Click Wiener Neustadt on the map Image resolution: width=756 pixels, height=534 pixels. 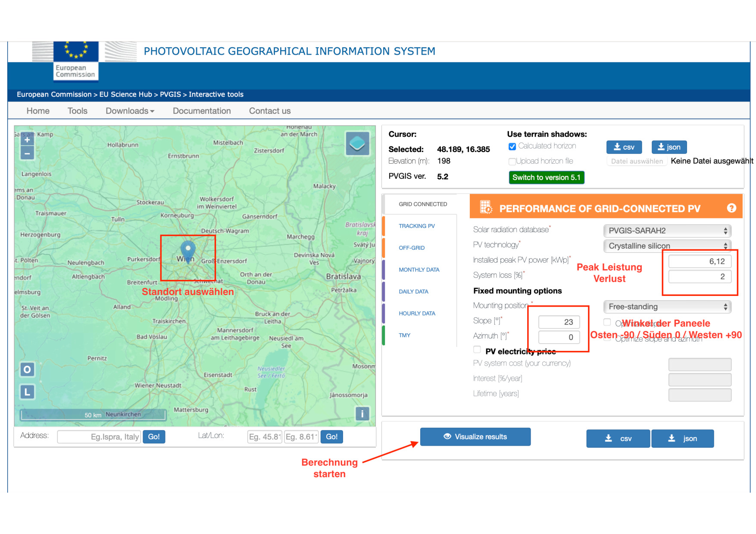click(x=158, y=385)
